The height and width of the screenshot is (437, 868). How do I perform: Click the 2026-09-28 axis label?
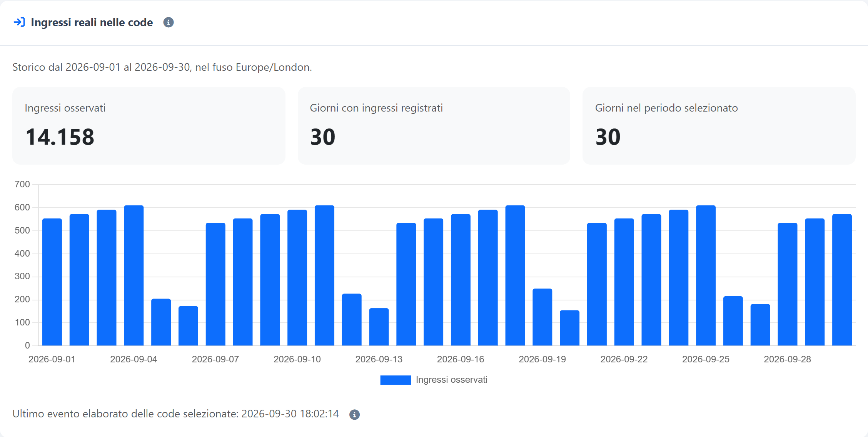coord(788,359)
